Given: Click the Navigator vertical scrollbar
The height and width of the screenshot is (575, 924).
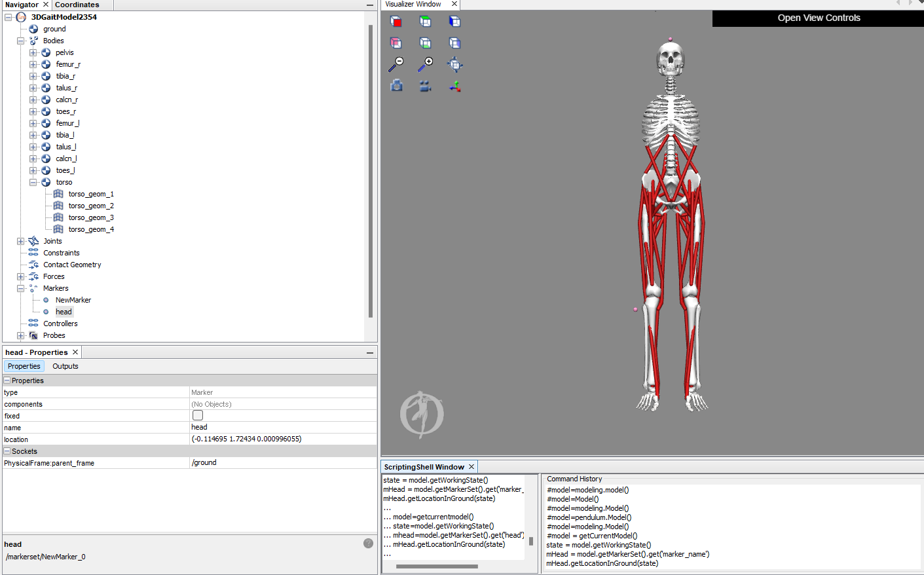Looking at the screenshot, I should 371,170.
